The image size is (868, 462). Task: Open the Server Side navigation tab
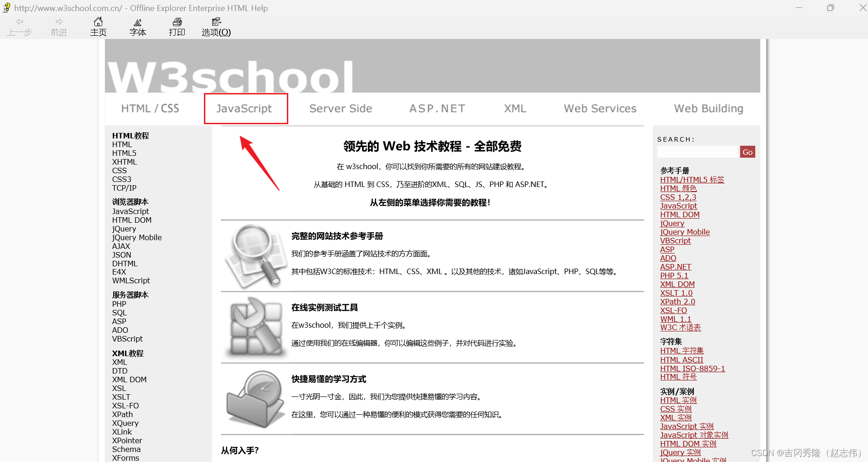[x=341, y=109]
